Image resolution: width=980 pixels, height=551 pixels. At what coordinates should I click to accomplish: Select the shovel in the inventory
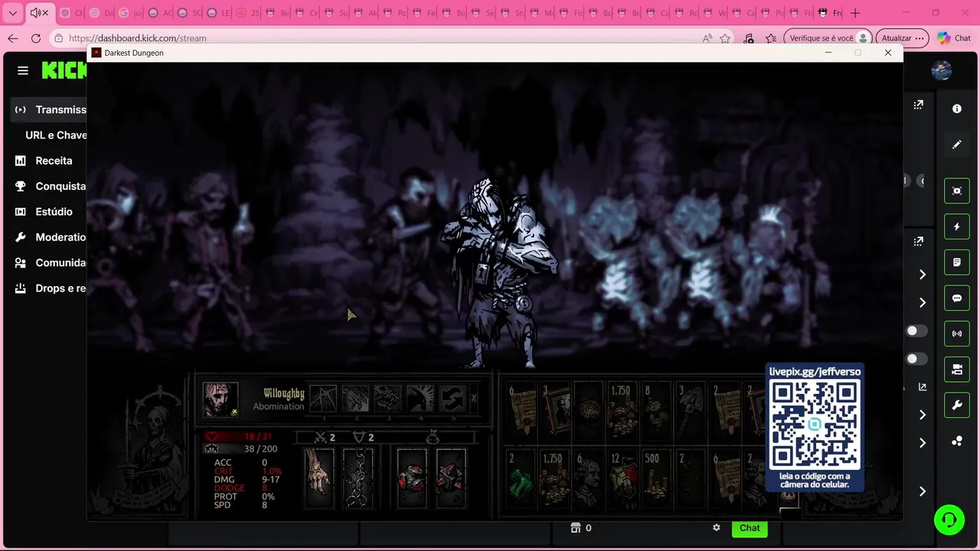click(x=691, y=412)
